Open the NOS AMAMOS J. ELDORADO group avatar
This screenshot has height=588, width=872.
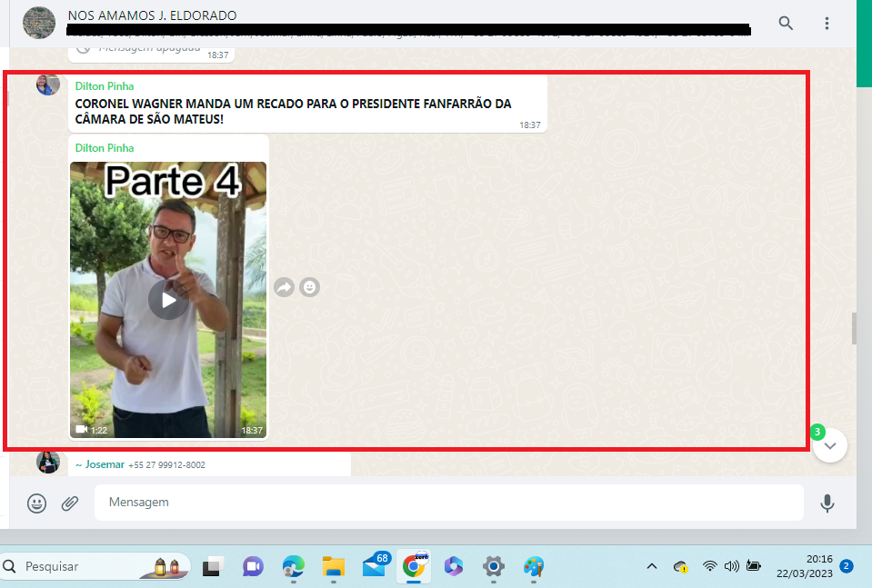tap(39, 23)
